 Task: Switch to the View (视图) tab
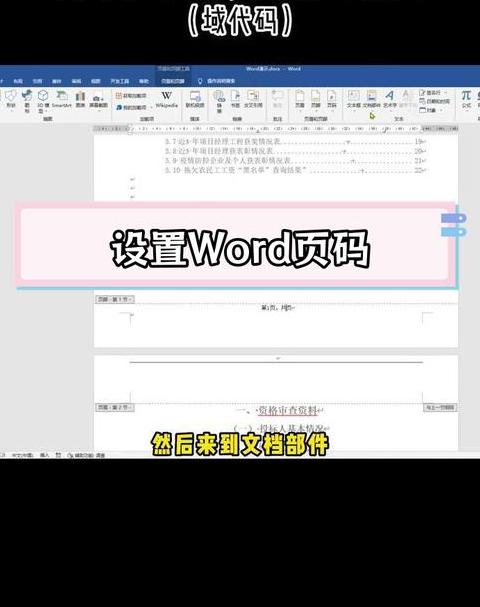point(96,81)
